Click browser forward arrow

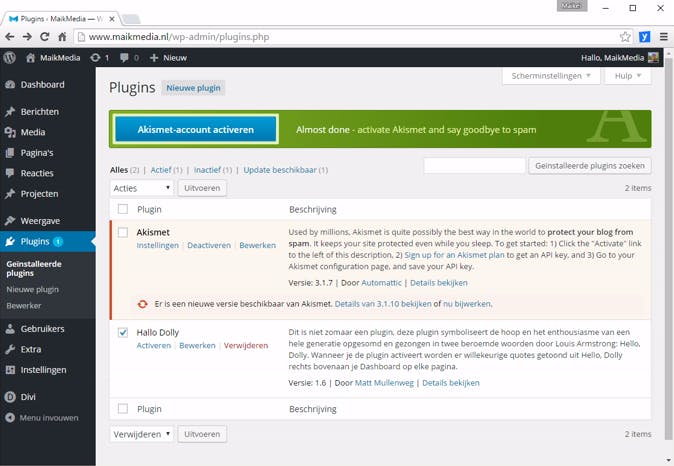point(27,37)
